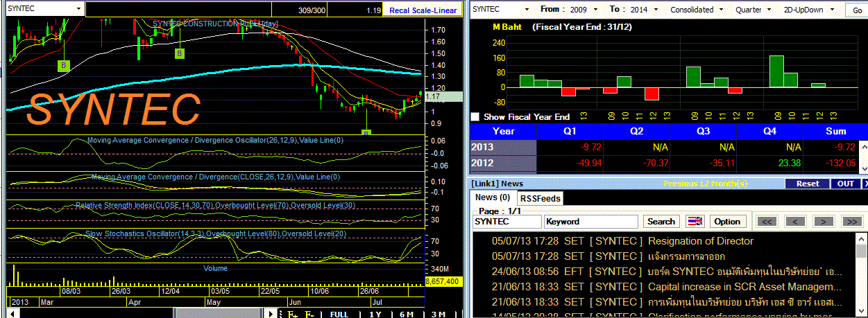Click the volume value 8,657,400

click(x=442, y=282)
